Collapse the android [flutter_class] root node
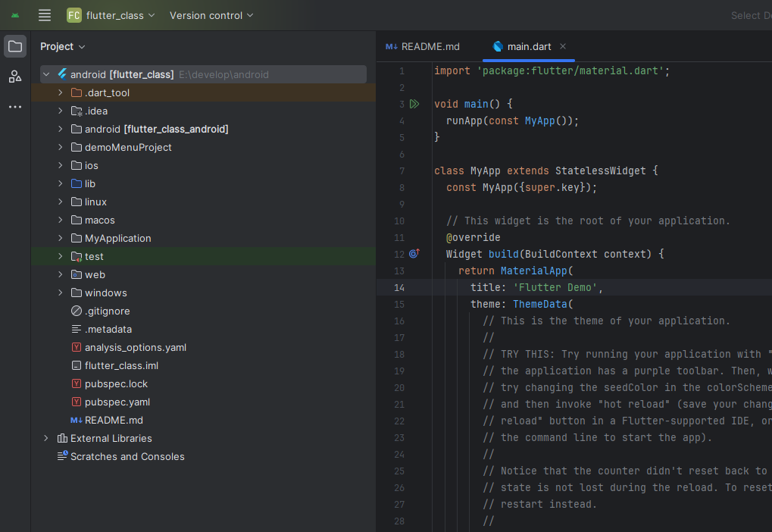The image size is (772, 532). pos(46,74)
